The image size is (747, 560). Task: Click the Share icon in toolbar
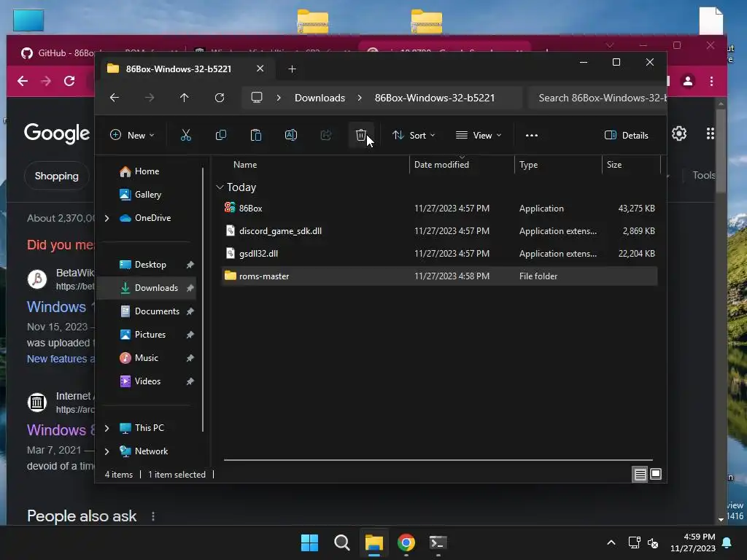click(326, 135)
